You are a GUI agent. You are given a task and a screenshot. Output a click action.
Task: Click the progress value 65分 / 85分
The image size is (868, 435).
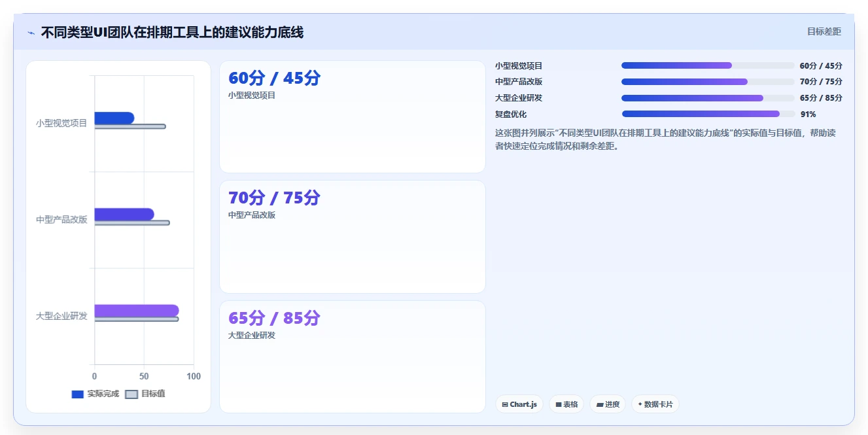tap(821, 98)
